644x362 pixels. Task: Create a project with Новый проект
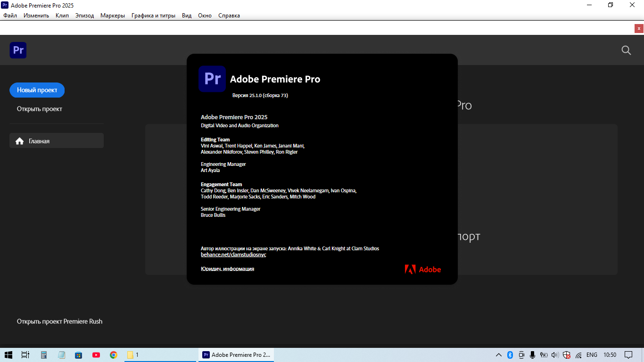point(37,90)
